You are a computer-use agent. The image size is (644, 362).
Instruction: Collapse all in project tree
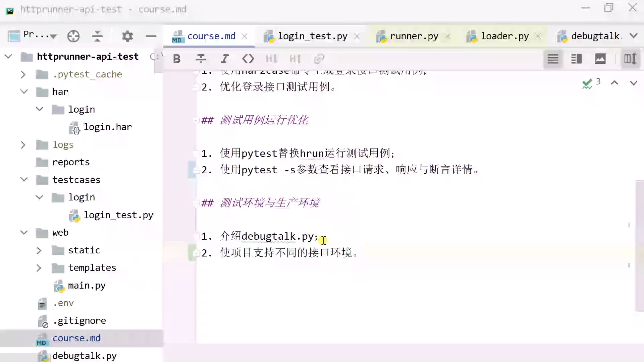click(x=97, y=36)
